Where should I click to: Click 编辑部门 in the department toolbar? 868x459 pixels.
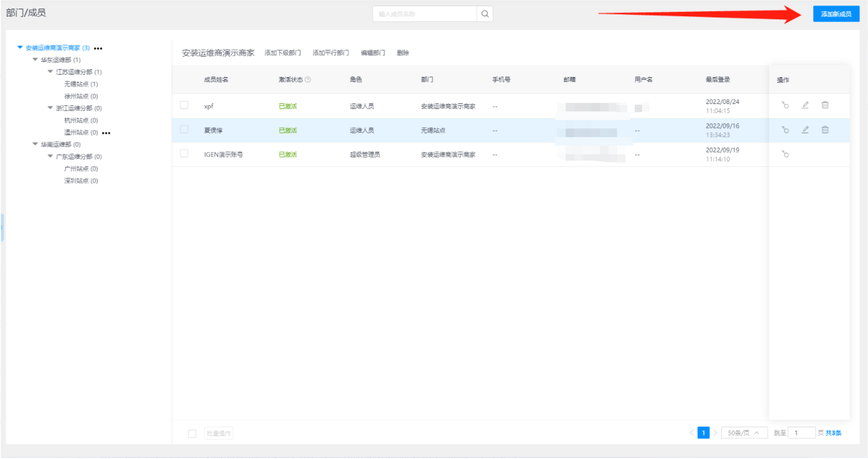(373, 53)
